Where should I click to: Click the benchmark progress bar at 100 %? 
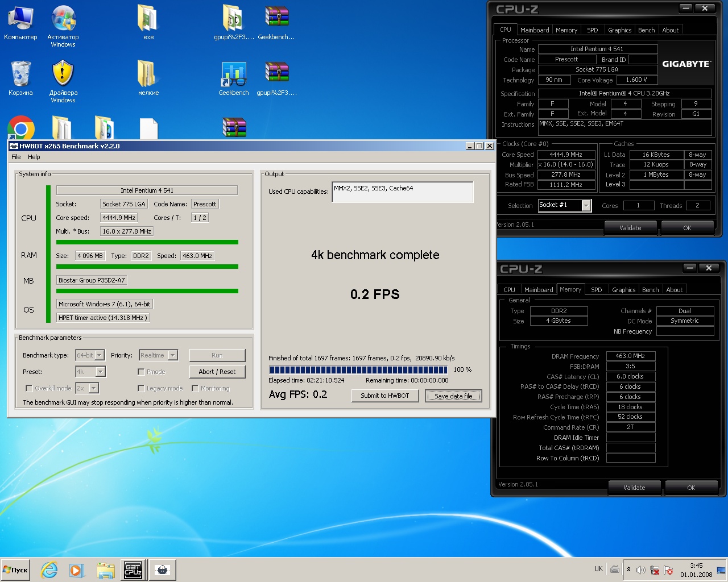[x=358, y=370]
